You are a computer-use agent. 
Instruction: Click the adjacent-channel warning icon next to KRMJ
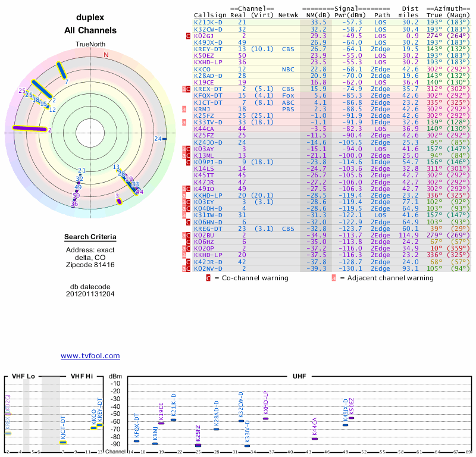coord(189,109)
